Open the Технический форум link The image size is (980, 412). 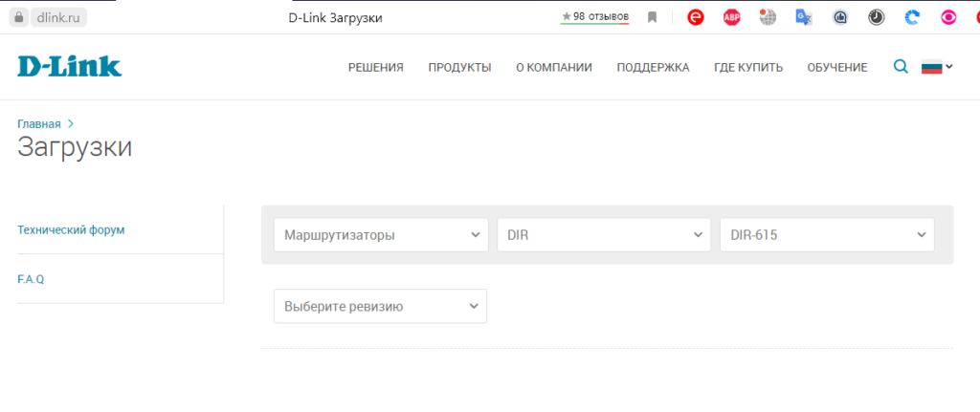71,229
